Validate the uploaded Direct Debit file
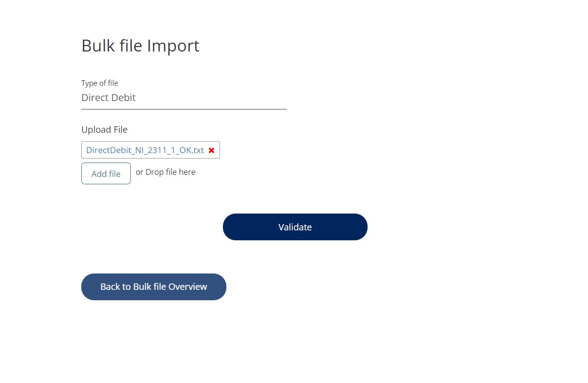This screenshot has width=588, height=383. click(x=295, y=227)
